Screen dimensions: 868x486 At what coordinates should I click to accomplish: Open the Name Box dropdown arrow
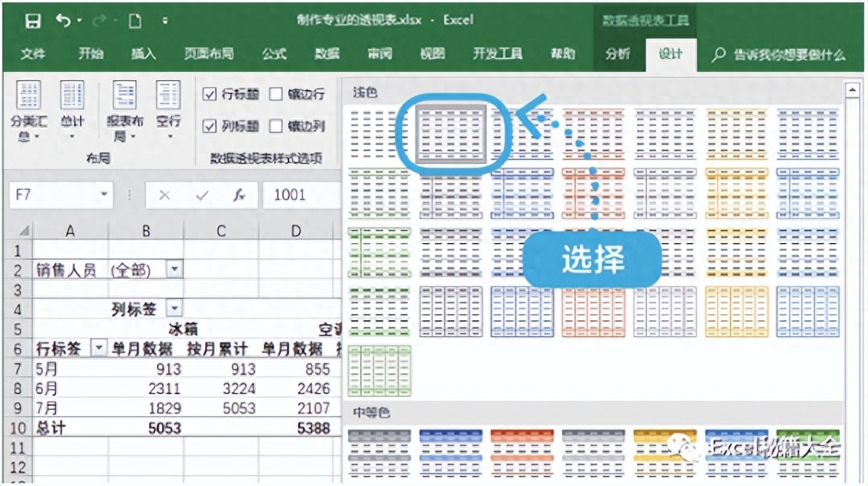[x=103, y=194]
